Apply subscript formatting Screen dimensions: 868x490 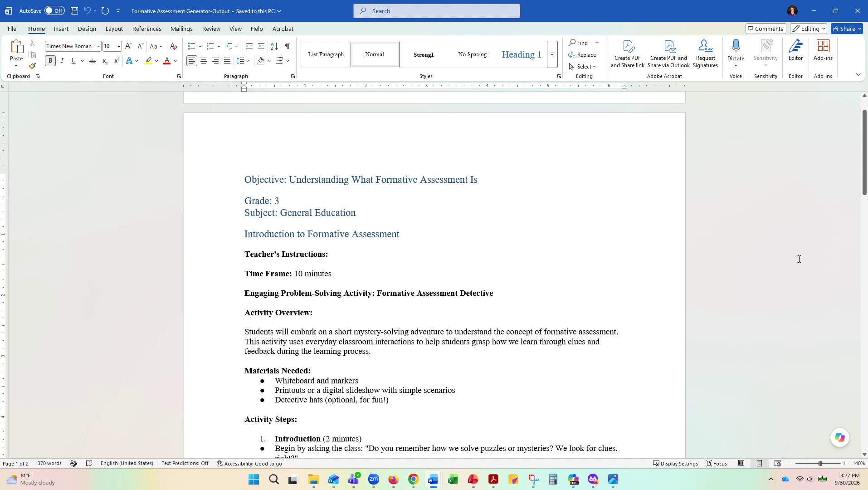pyautogui.click(x=105, y=61)
